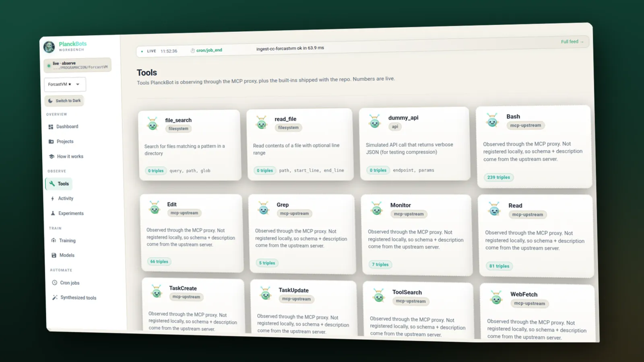Click the Tools page heading
This screenshot has height=362, width=644.
147,73
